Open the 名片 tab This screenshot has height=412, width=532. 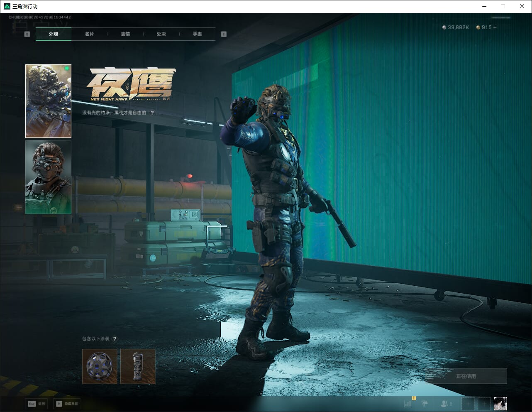point(89,34)
